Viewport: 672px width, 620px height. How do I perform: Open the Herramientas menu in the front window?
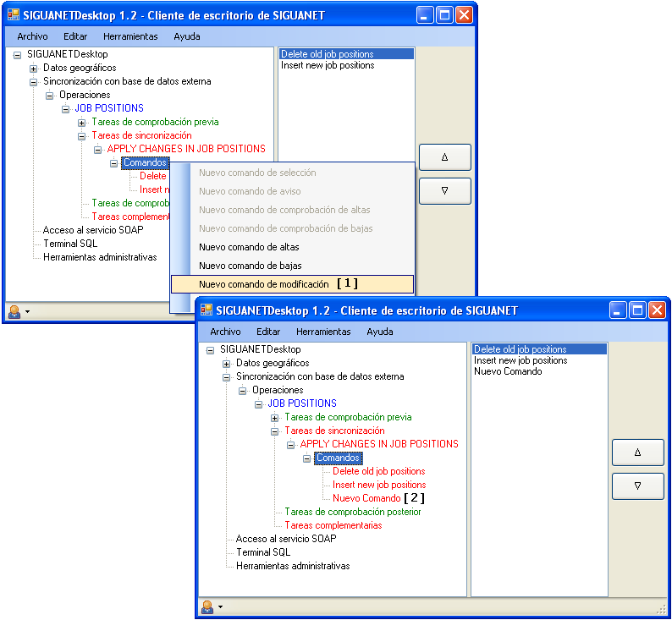click(323, 332)
